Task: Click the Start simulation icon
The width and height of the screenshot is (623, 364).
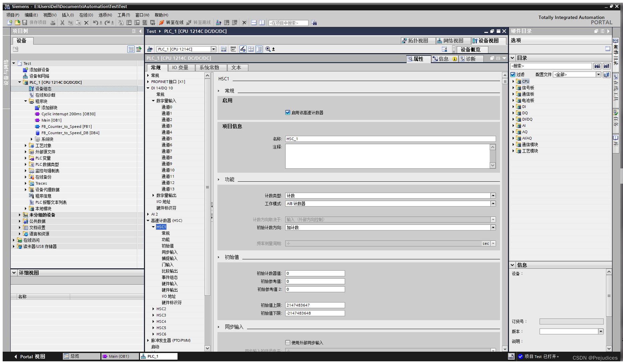Action: tap(145, 22)
